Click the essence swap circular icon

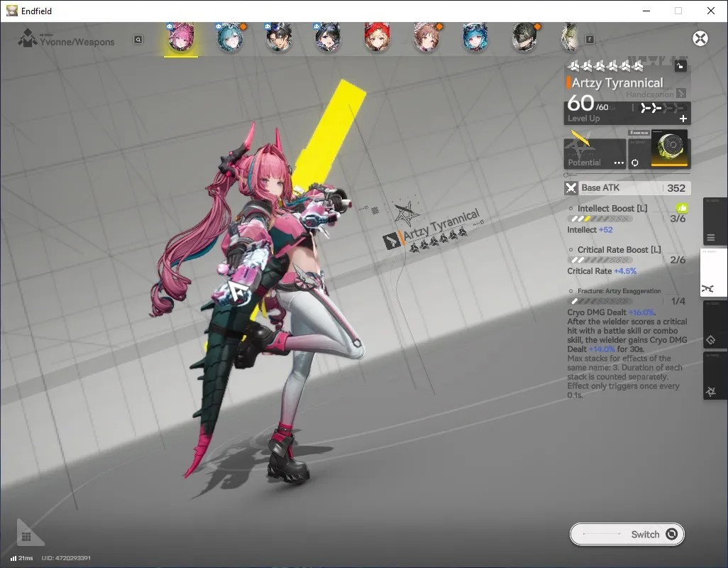point(634,163)
